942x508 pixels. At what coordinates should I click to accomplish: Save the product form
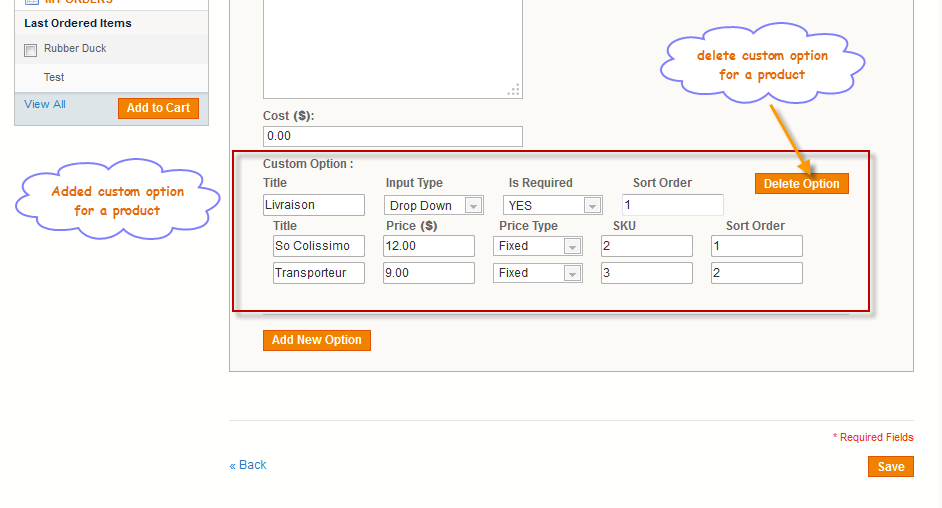pyautogui.click(x=890, y=467)
